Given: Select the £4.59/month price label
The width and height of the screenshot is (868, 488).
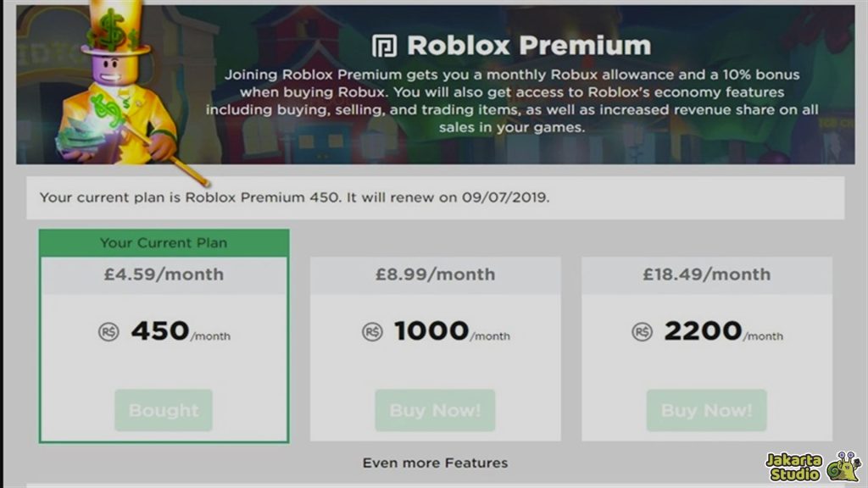Looking at the screenshot, I should pos(163,274).
